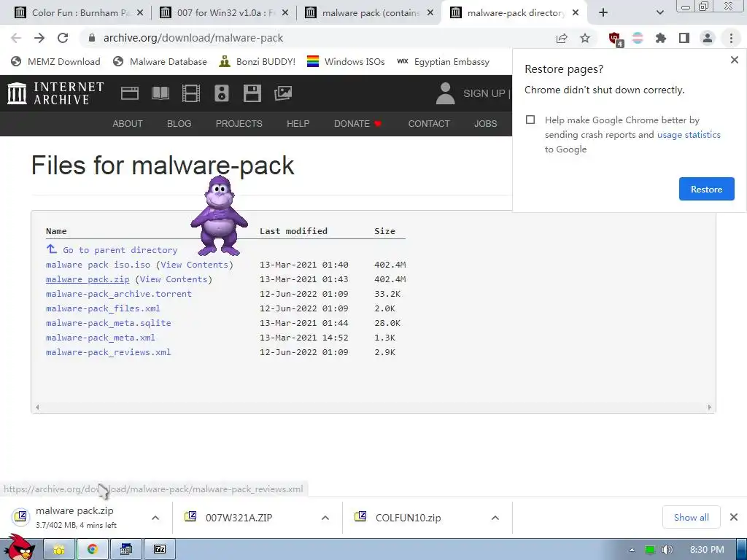Open the Extensions puzzle-piece menu

click(x=661, y=38)
